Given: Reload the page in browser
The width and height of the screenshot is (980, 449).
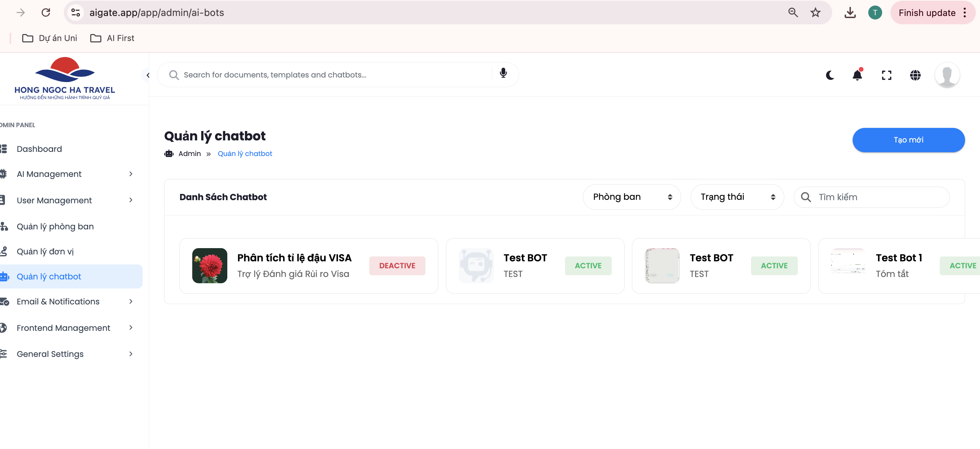Looking at the screenshot, I should tap(46, 13).
